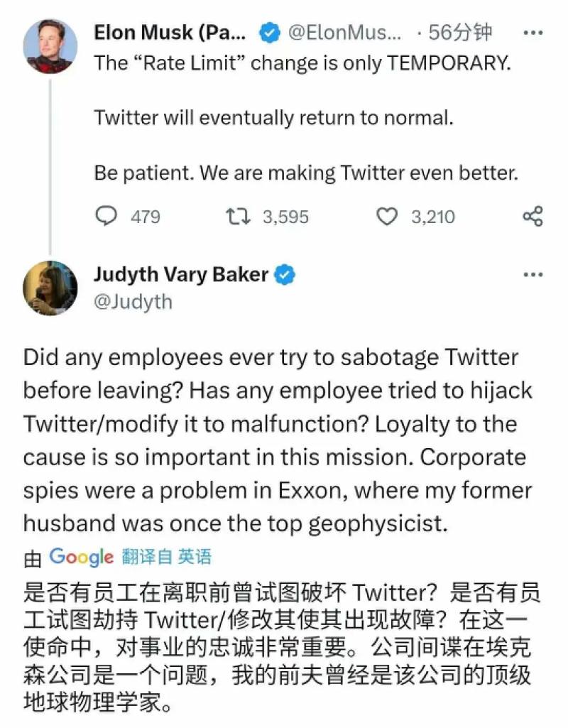Click the 翻译自 英语 translation link
Screen dimensions: 568x728
[167, 557]
